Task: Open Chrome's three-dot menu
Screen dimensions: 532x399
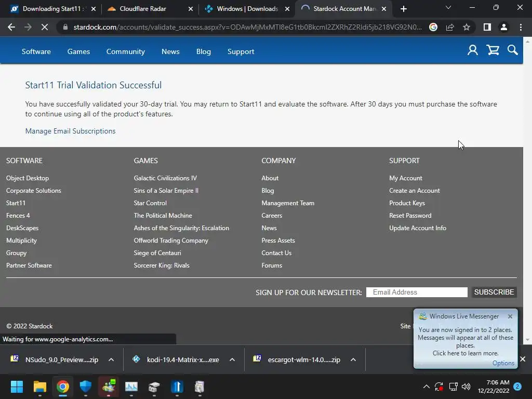Action: 521,27
